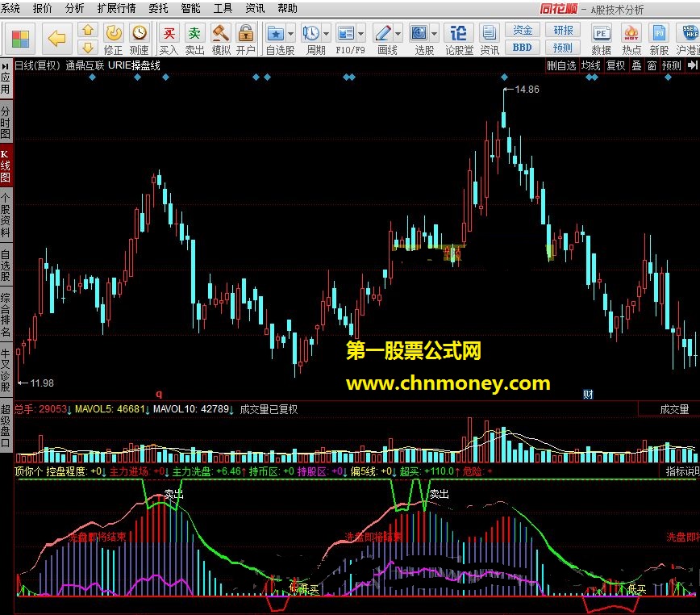This screenshot has height=615, width=700.
Task: Click the blue diamond marker above 14.86
Action: 505,77
